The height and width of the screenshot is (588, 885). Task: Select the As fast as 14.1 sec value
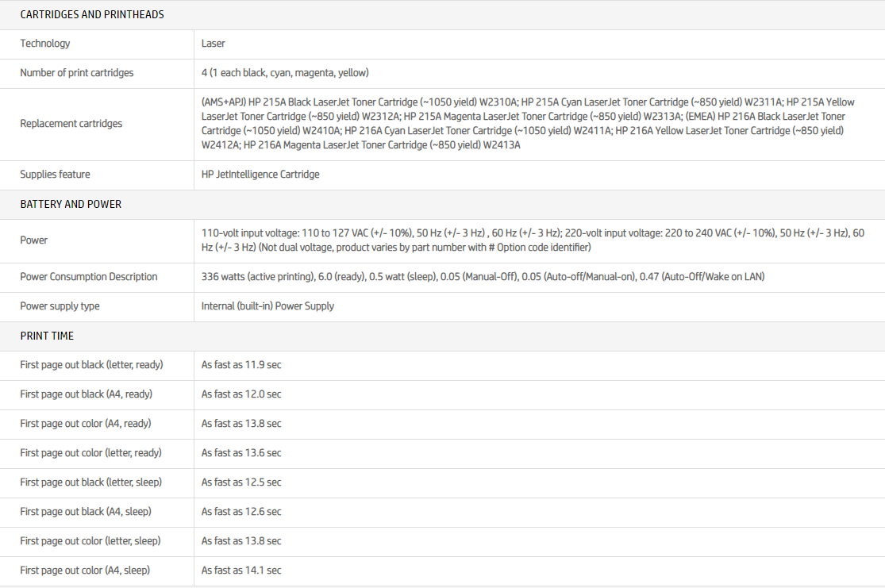click(241, 571)
